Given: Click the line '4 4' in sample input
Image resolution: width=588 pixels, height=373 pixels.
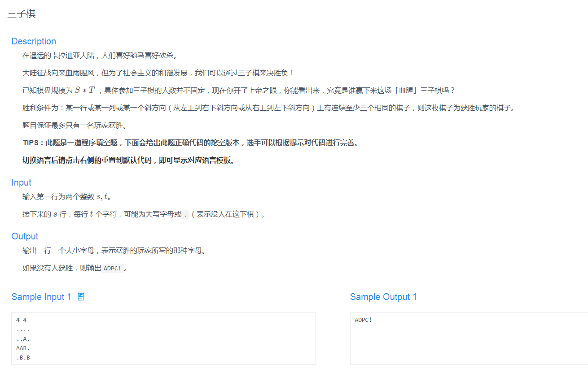Looking at the screenshot, I should pos(21,320).
